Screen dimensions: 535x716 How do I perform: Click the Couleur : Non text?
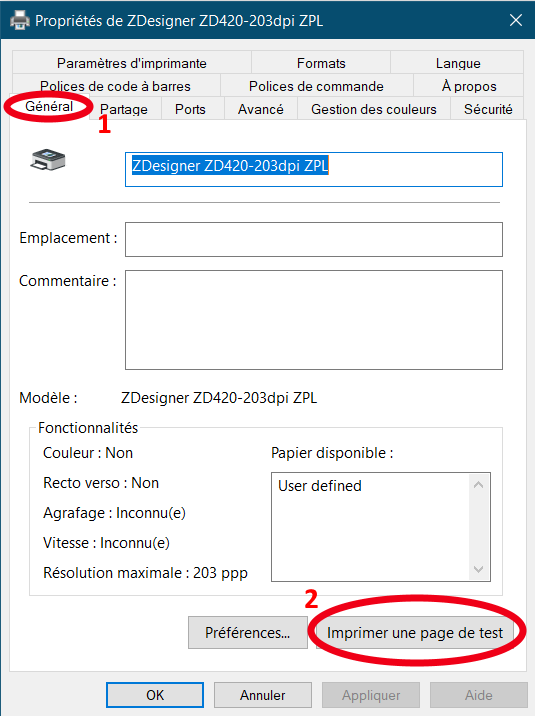[x=88, y=453]
